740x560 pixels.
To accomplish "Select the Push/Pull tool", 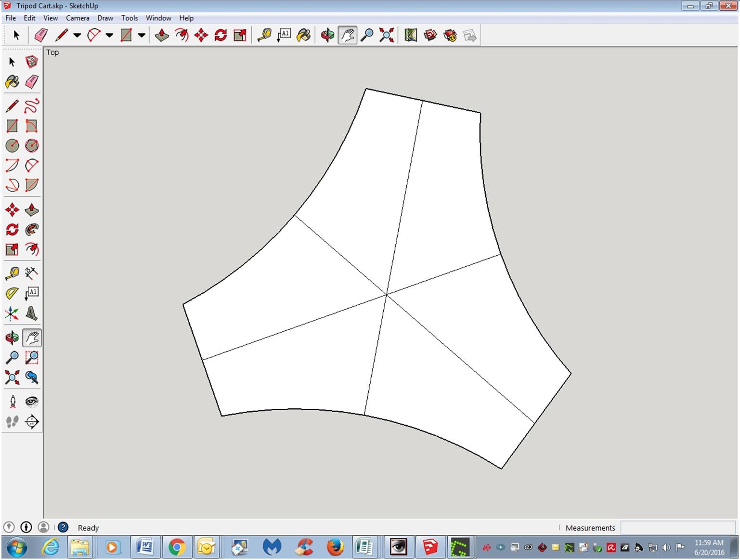I will pos(162,35).
